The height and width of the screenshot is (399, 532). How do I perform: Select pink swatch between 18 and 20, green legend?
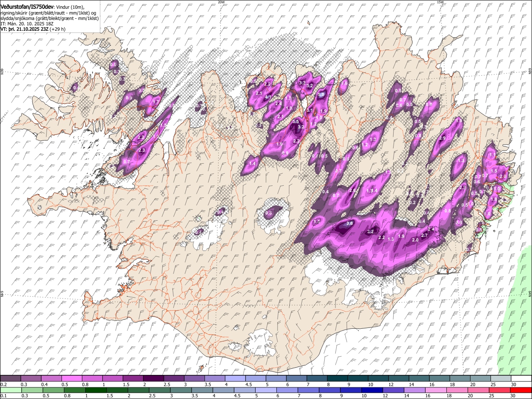click(x=456, y=390)
